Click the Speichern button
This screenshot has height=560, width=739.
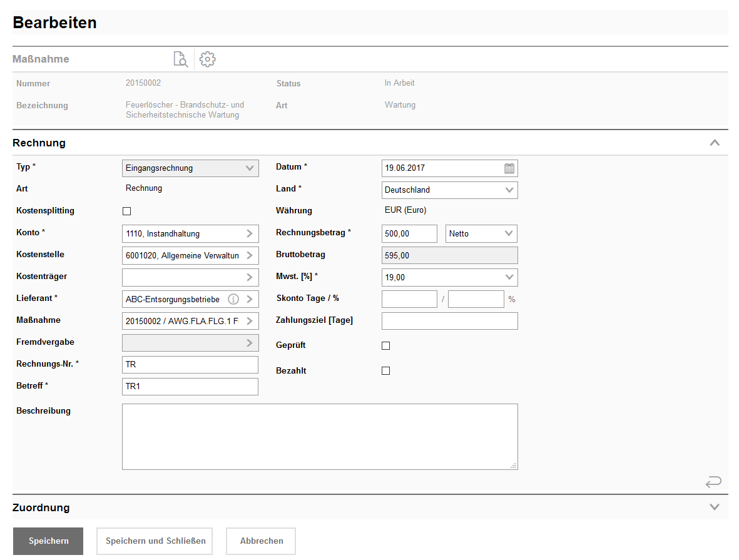coord(48,541)
